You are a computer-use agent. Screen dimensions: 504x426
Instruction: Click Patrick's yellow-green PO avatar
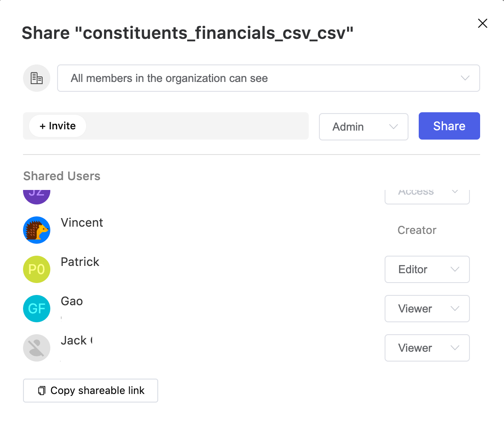point(37,269)
